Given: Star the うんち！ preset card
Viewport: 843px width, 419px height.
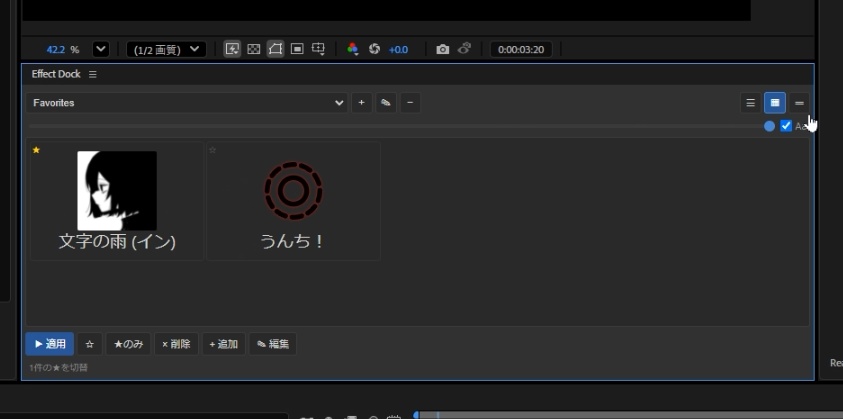Looking at the screenshot, I should (212, 150).
